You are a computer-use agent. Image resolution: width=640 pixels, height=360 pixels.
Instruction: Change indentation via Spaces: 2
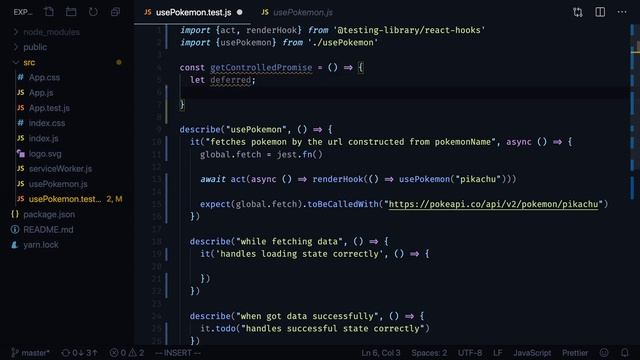(429, 353)
